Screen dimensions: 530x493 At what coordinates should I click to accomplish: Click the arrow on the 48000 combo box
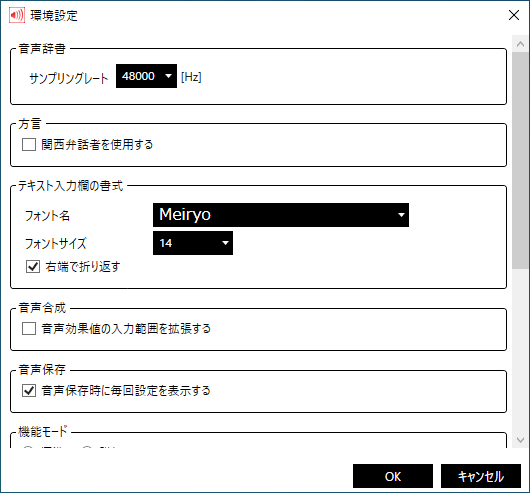click(x=168, y=76)
